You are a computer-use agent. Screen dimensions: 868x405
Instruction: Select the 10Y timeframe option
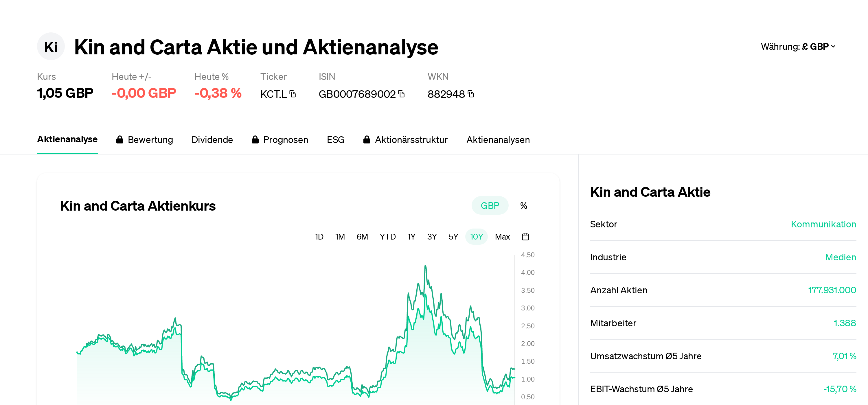click(476, 237)
